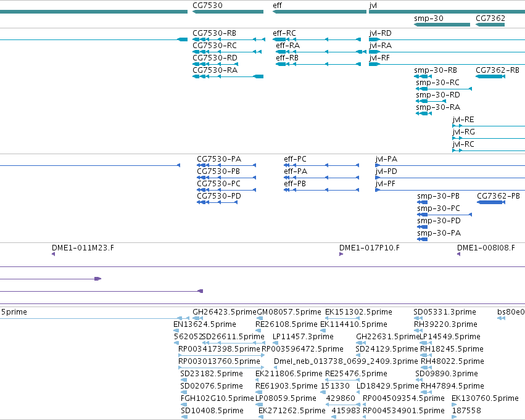Click the eff-RB transcript label
This screenshot has width=525, height=420.
(x=287, y=58)
